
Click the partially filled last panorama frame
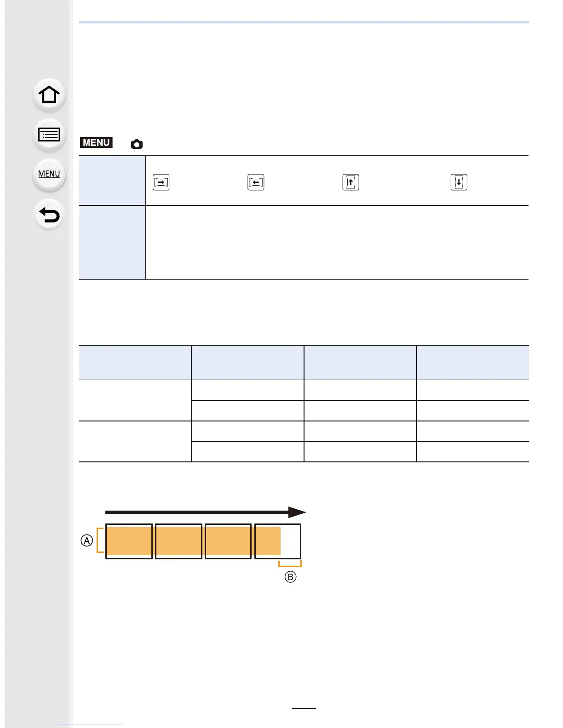[278, 541]
